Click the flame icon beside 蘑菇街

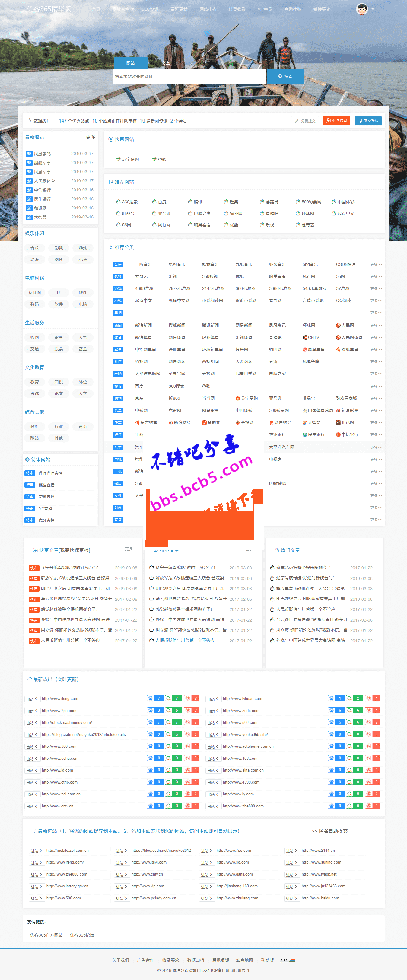(262, 202)
